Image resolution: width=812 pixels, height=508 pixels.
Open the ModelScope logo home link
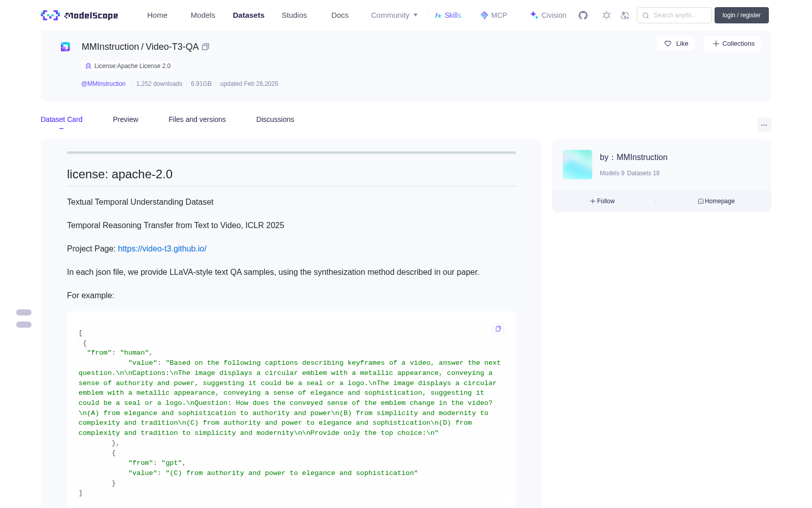(80, 15)
